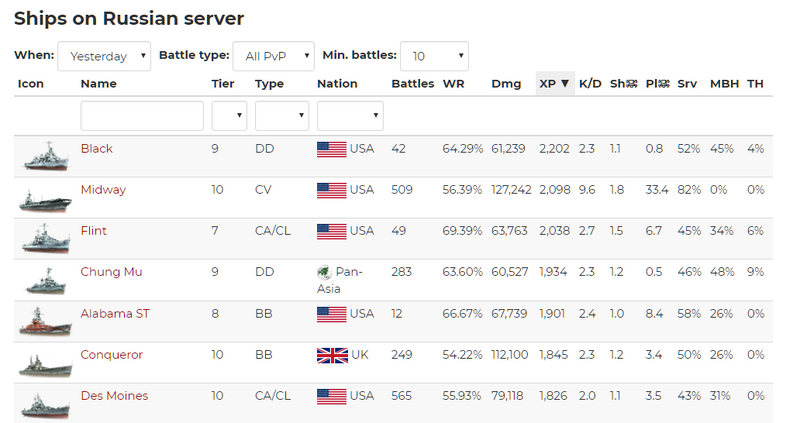The image size is (800, 423).
Task: Sort table by WR column header
Action: click(x=454, y=84)
